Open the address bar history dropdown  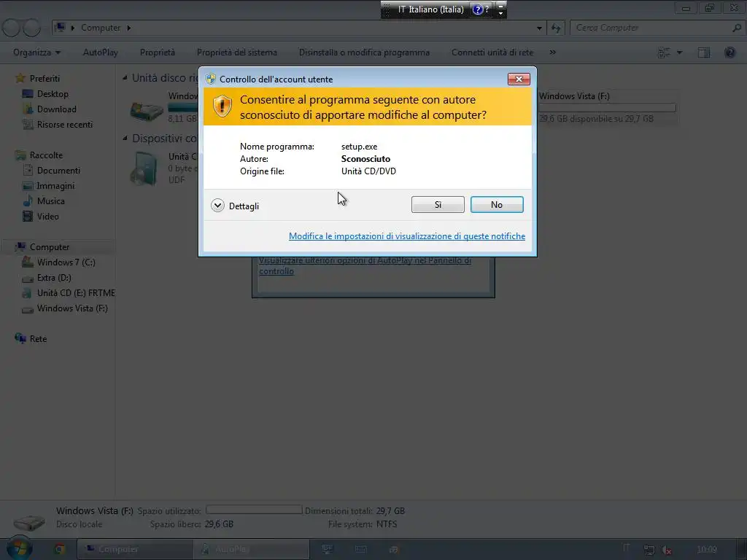(x=539, y=28)
